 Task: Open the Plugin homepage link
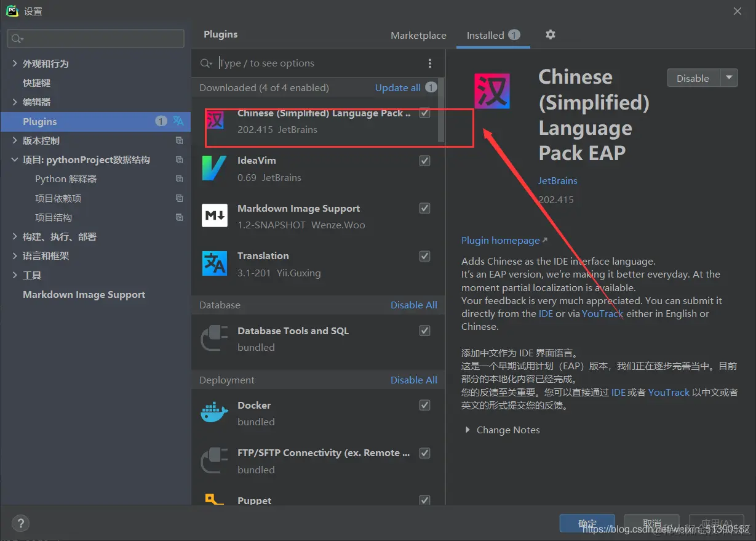(504, 240)
